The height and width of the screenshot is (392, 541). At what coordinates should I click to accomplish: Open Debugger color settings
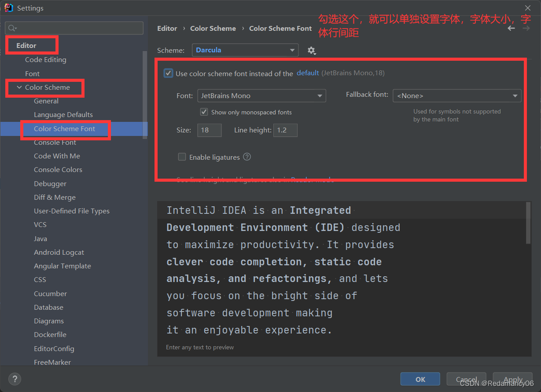pos(50,183)
